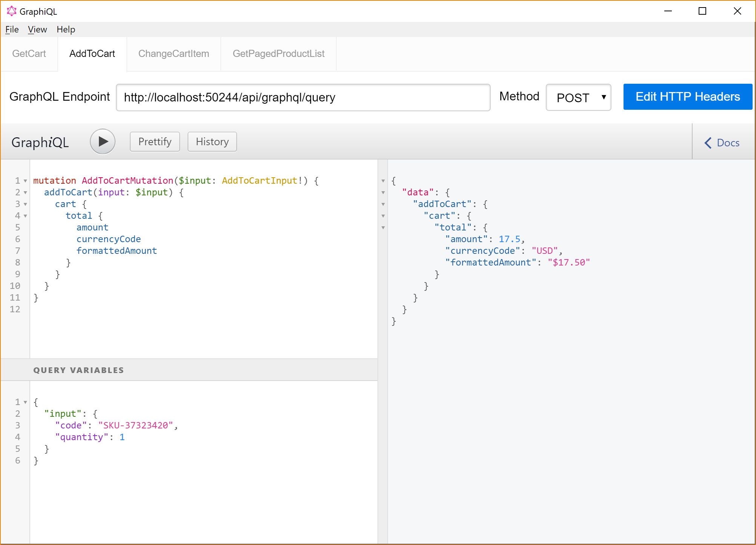The image size is (756, 545).
Task: Switch to the ChangeCartItem tab
Action: (174, 54)
